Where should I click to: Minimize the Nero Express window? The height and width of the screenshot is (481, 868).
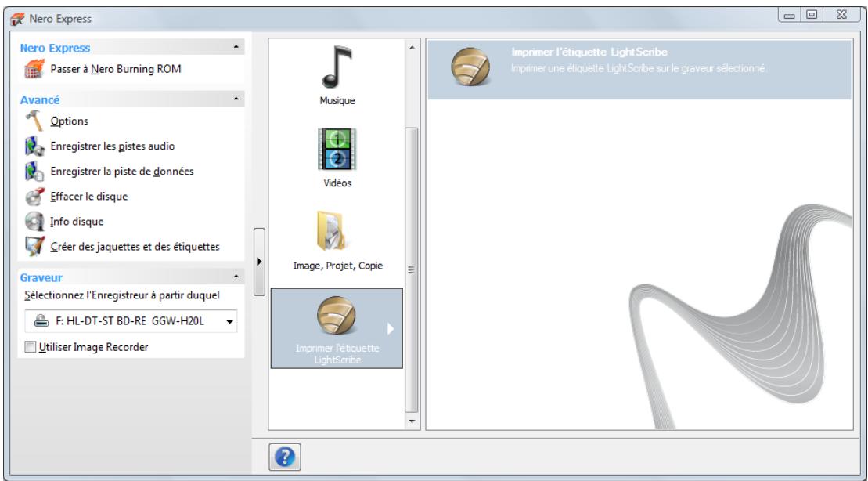[x=790, y=16]
